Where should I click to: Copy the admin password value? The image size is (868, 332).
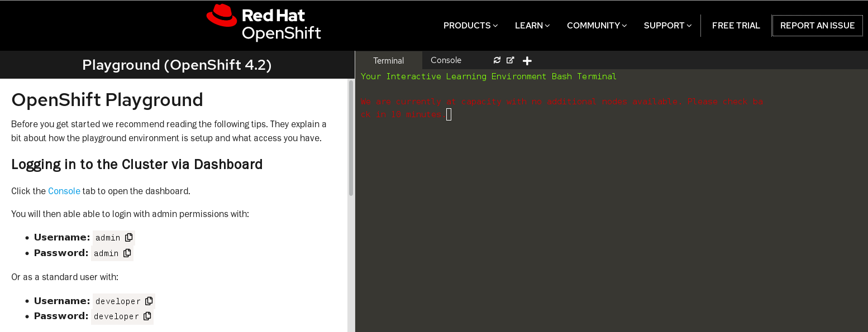point(127,253)
